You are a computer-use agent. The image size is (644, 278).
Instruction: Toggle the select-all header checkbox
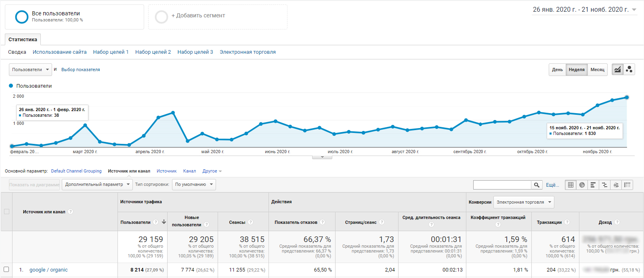click(6, 211)
